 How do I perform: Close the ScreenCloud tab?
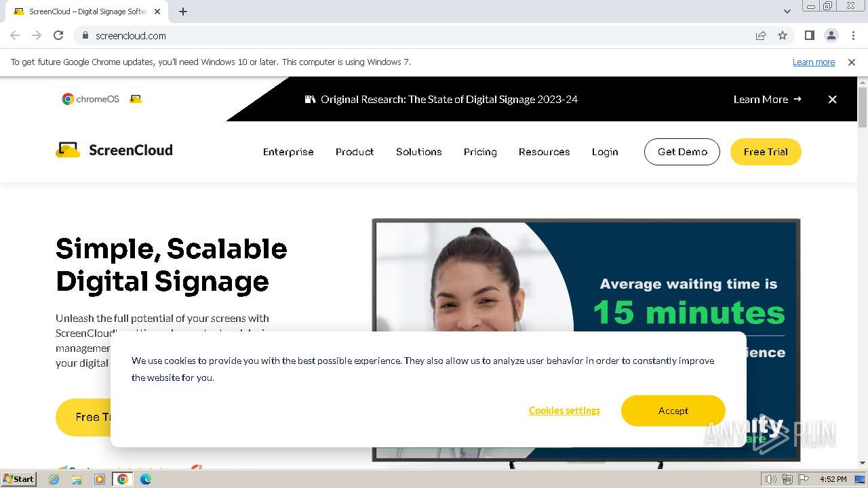click(157, 12)
